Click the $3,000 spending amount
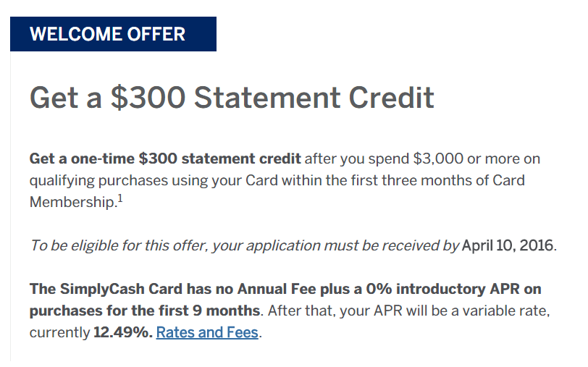 (438, 159)
